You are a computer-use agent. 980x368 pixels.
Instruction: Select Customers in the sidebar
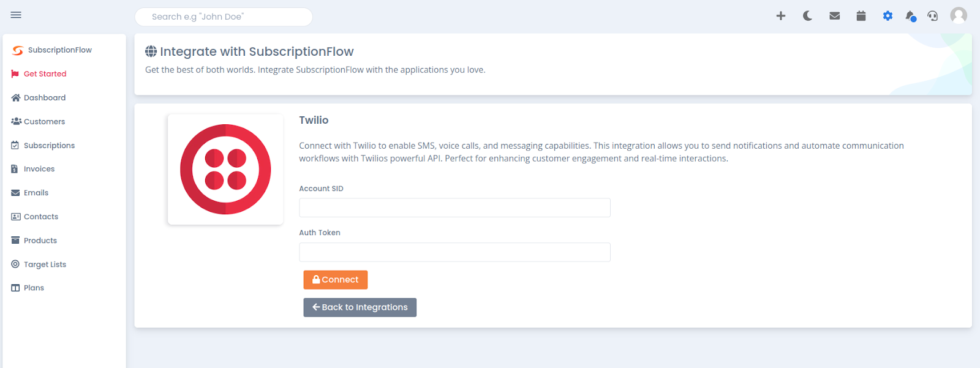[38, 122]
